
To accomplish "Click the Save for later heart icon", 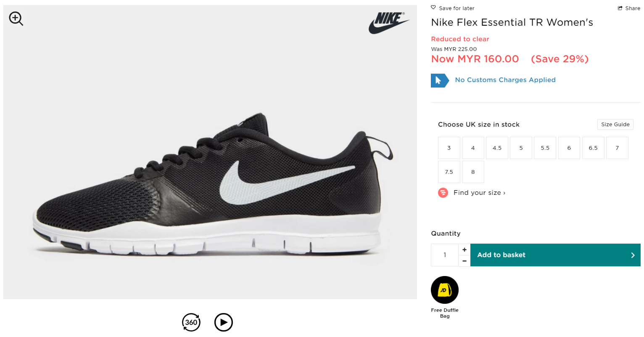I will click(x=433, y=8).
